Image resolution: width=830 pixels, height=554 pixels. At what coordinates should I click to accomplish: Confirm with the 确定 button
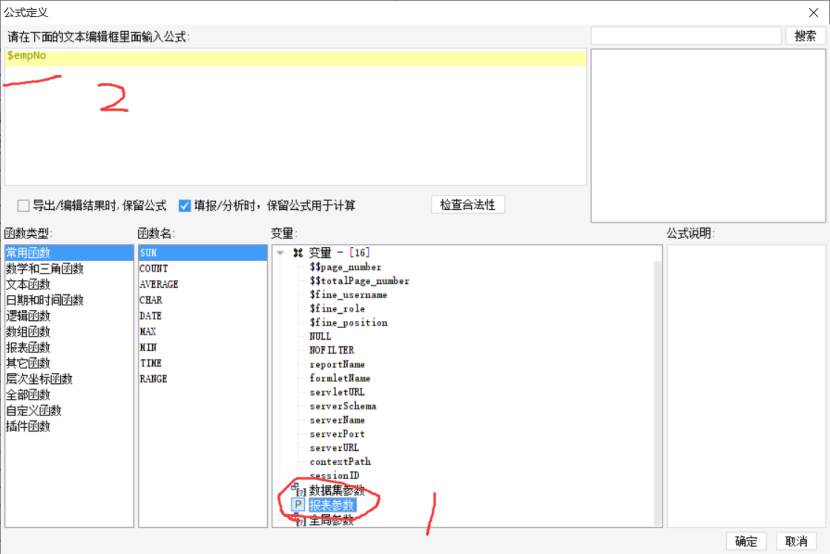pos(746,541)
